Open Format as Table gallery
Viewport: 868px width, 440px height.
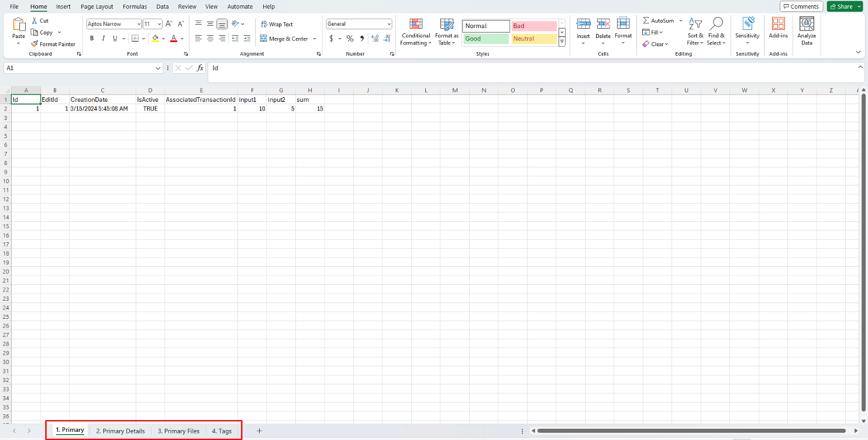(x=447, y=32)
